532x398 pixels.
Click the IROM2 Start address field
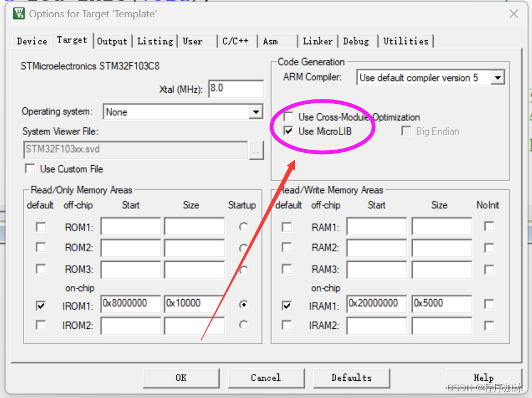pyautogui.click(x=130, y=325)
